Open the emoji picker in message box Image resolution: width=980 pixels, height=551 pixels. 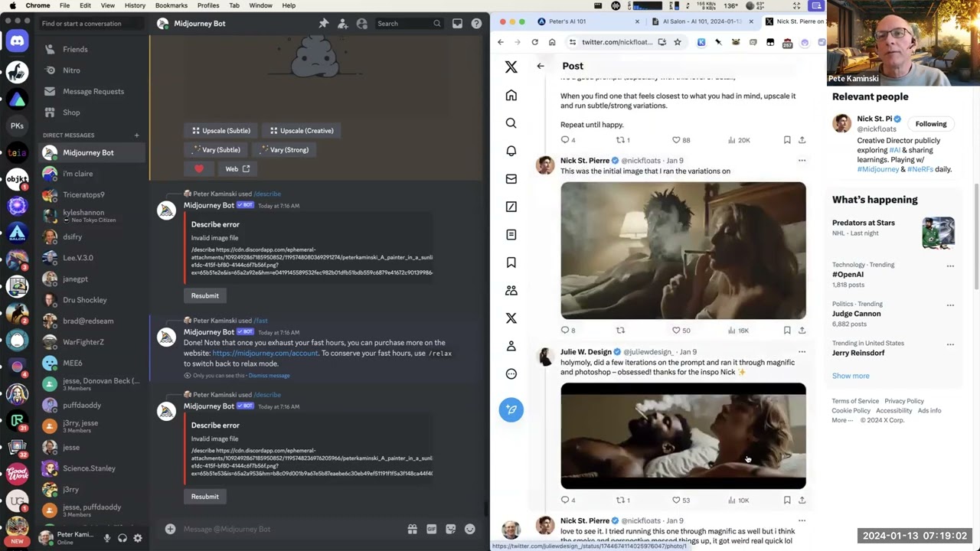(469, 529)
